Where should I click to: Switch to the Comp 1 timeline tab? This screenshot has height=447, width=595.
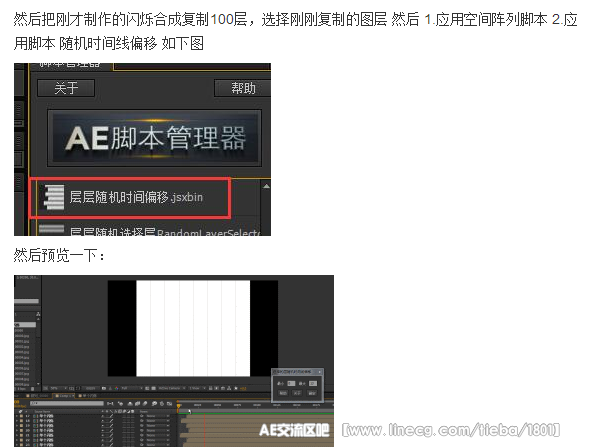point(64,396)
